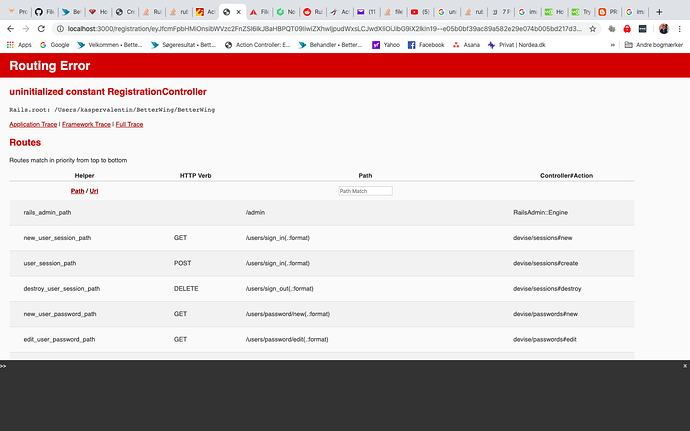Click the red lock extension icon
The image size is (690, 431).
point(626,29)
